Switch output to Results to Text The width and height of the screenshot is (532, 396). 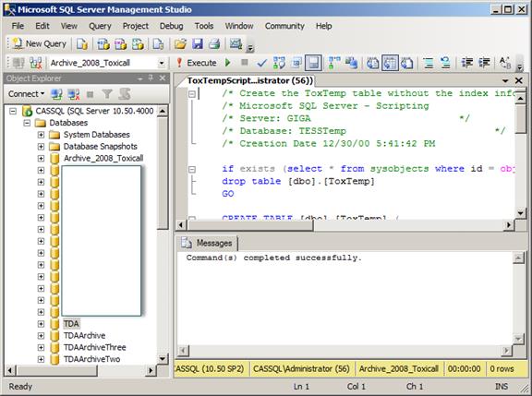[x=372, y=63]
